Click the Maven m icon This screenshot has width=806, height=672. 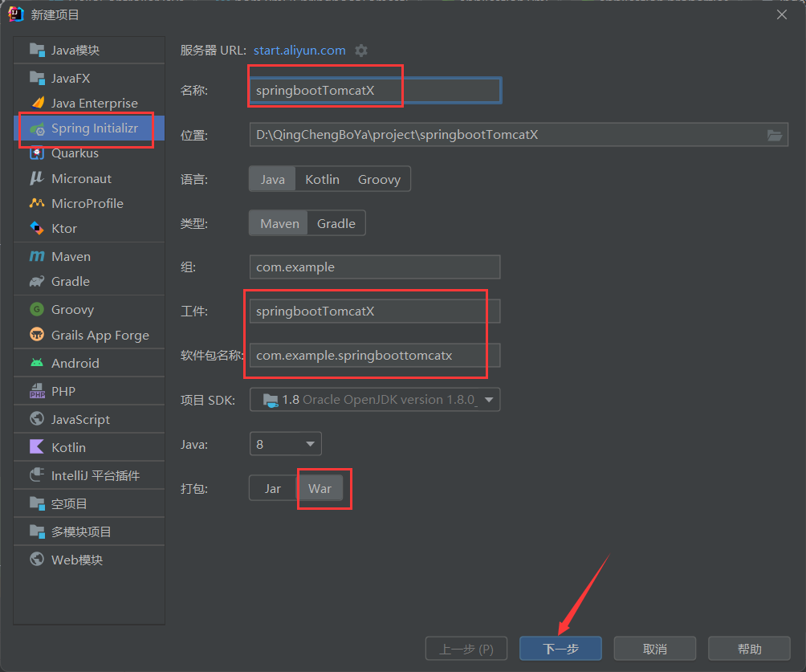tap(37, 256)
